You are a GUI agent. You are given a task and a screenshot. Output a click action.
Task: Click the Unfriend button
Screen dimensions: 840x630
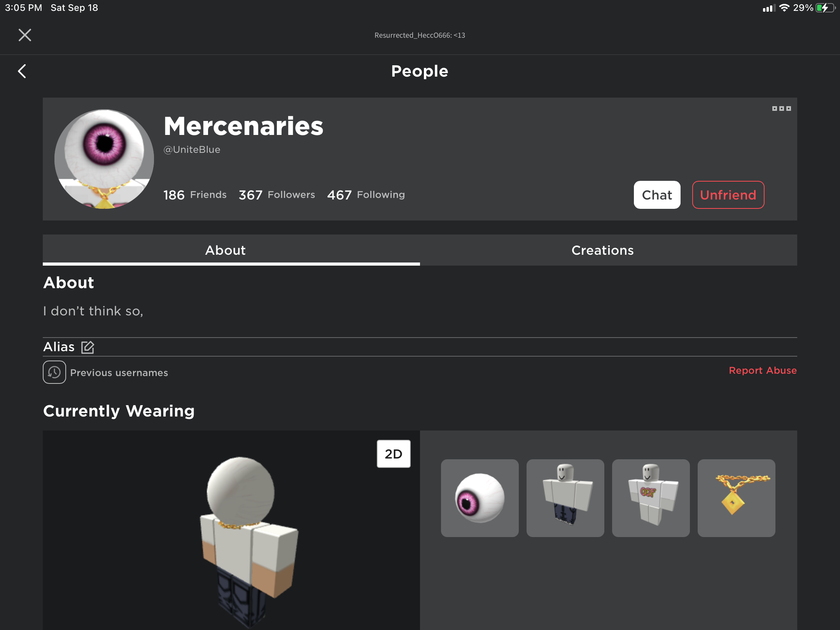tap(728, 195)
